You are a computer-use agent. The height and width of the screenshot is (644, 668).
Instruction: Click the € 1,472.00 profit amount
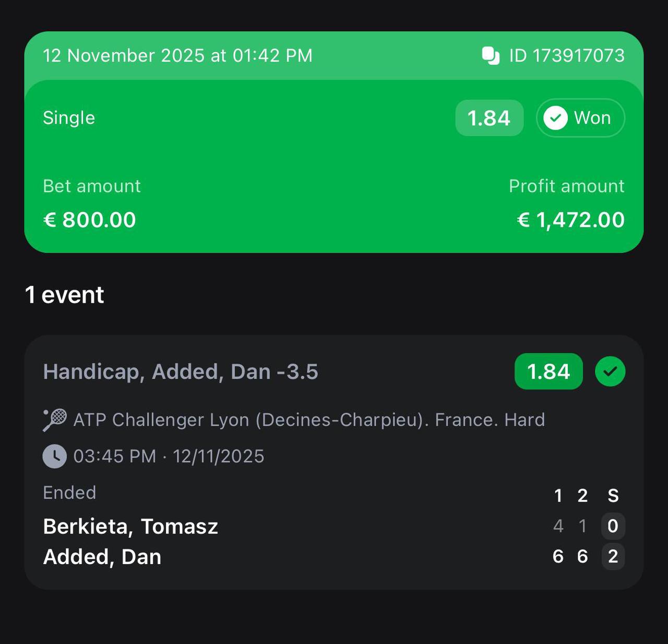pos(570,220)
